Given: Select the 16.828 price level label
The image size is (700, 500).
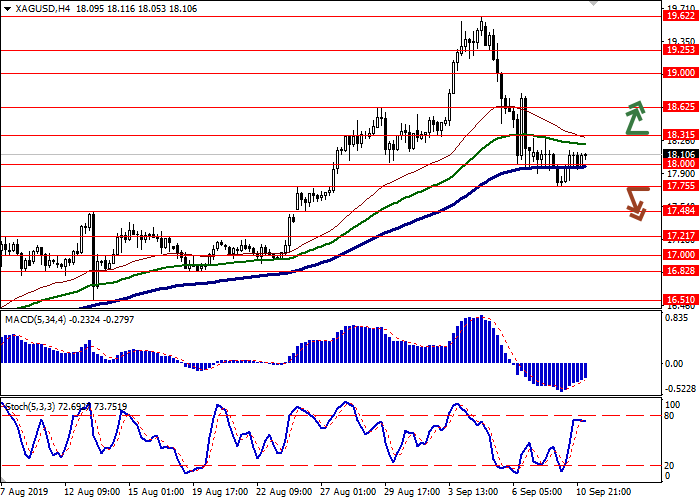Looking at the screenshot, I should click(680, 271).
